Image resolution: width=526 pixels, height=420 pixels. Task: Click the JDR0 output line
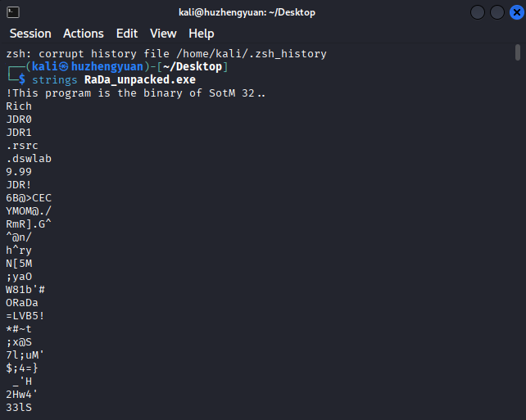click(19, 120)
